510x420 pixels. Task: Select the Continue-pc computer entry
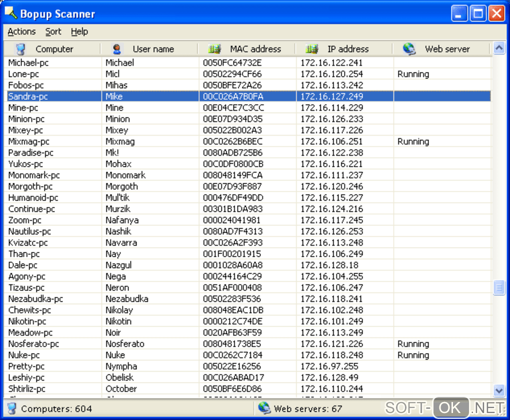click(31, 209)
